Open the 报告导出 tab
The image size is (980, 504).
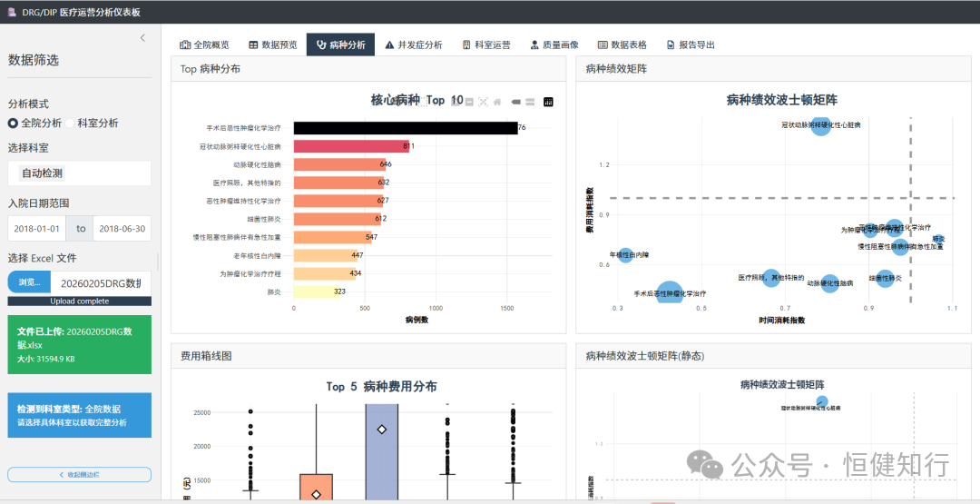point(691,44)
